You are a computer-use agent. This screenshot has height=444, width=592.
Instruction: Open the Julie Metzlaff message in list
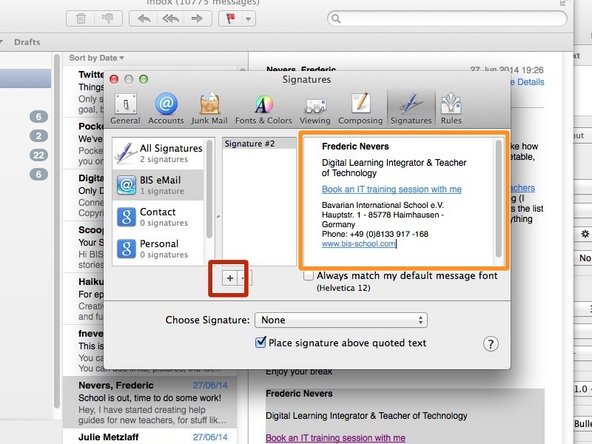tap(150, 437)
